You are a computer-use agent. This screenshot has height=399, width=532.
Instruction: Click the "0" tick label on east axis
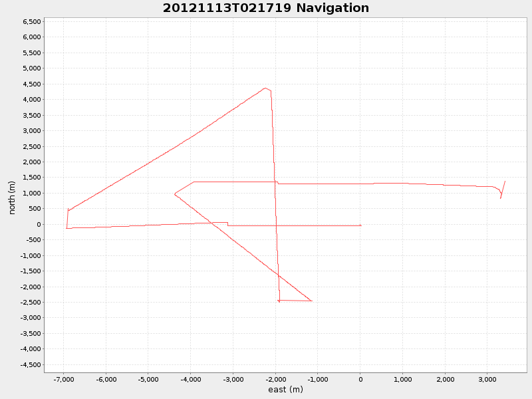point(360,380)
